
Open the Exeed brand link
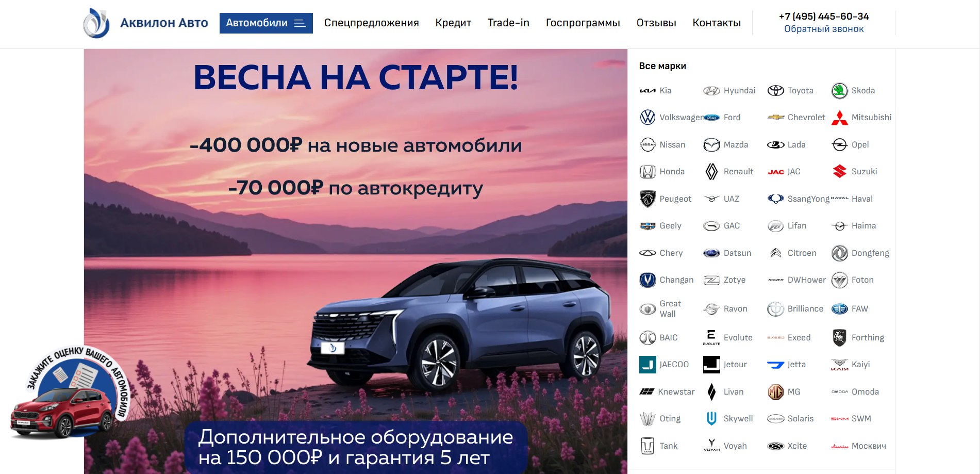(789, 338)
